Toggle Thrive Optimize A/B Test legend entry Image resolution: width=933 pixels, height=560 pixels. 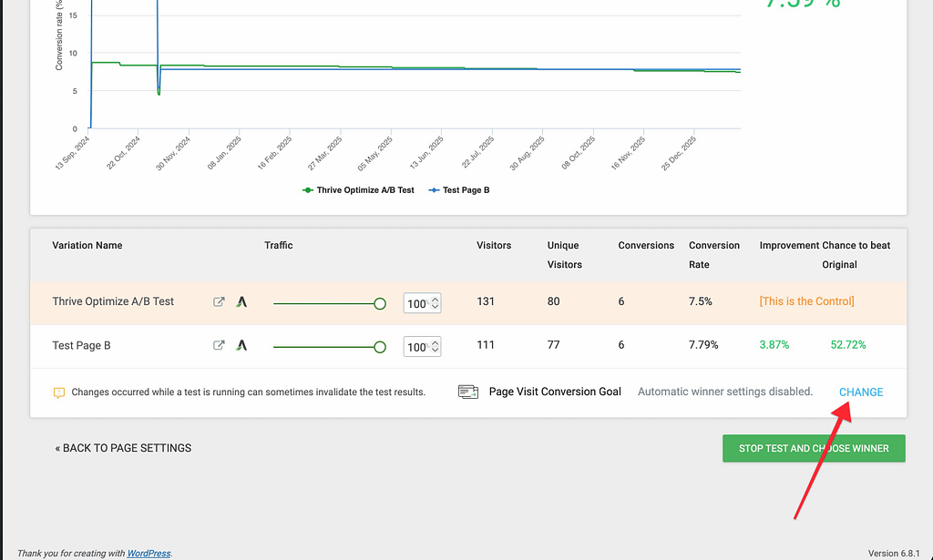pyautogui.click(x=358, y=190)
